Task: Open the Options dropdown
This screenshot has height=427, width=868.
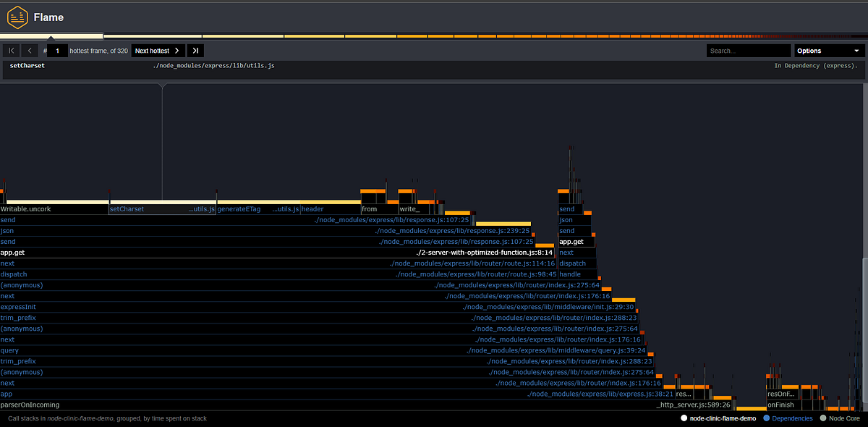Action: coord(829,51)
